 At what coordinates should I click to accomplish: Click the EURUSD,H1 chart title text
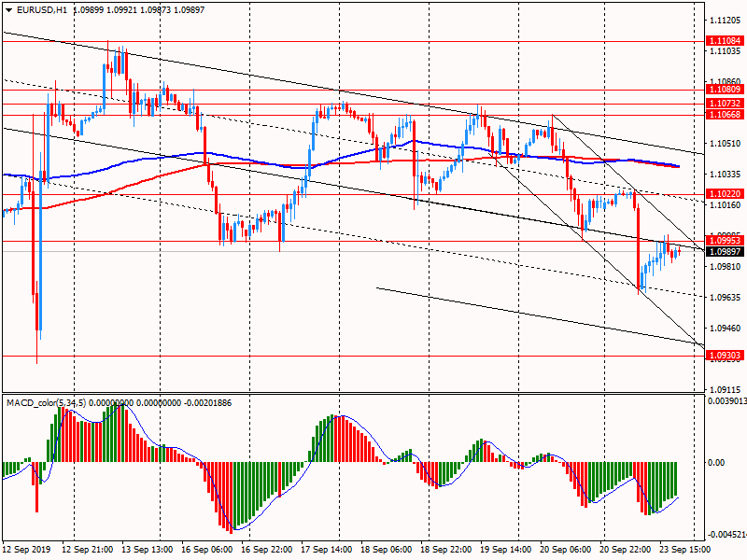42,10
